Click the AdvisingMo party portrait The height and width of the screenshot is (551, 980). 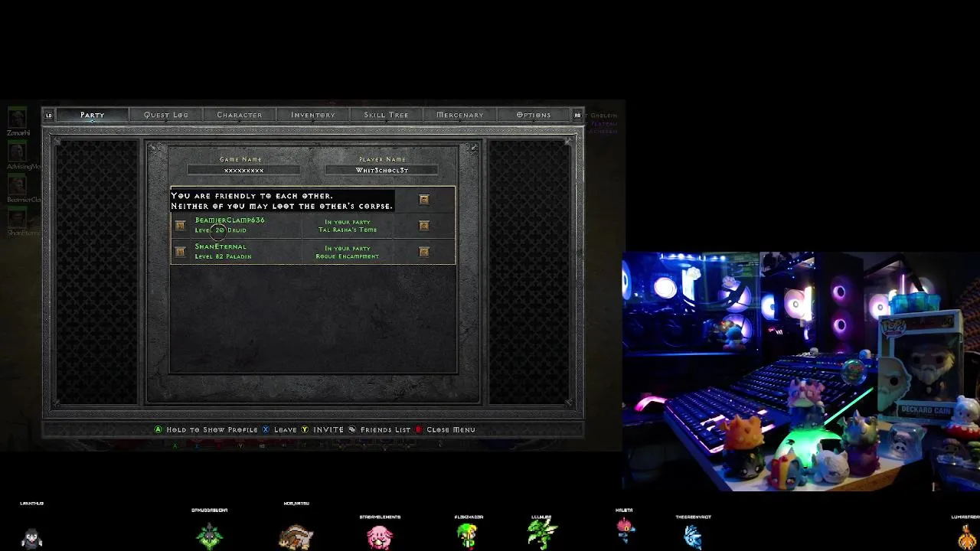click(x=17, y=152)
